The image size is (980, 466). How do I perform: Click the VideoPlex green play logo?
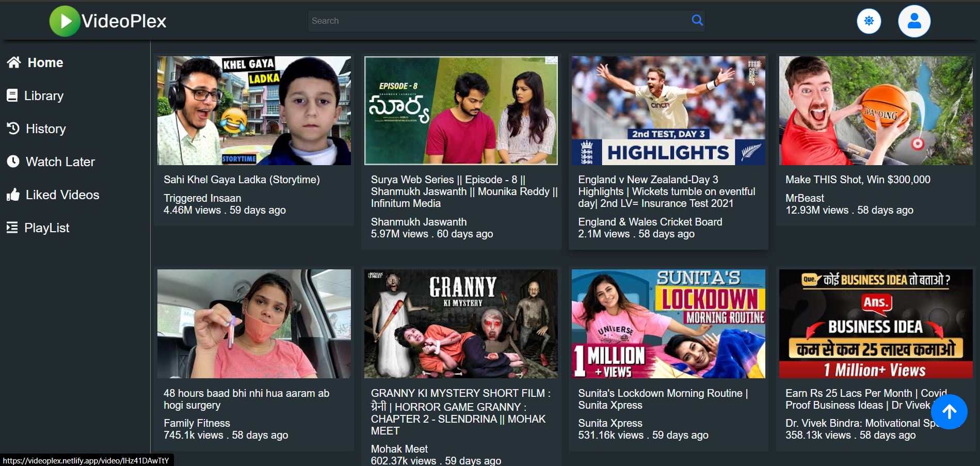pos(65,21)
